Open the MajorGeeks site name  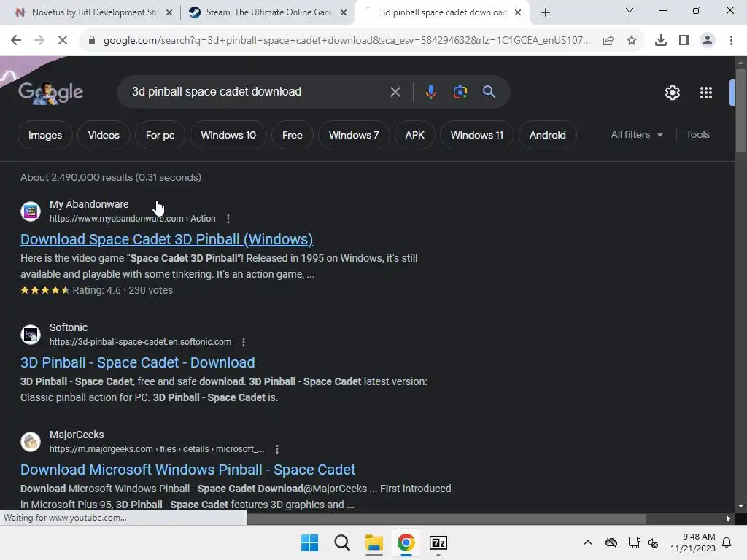pos(77,435)
